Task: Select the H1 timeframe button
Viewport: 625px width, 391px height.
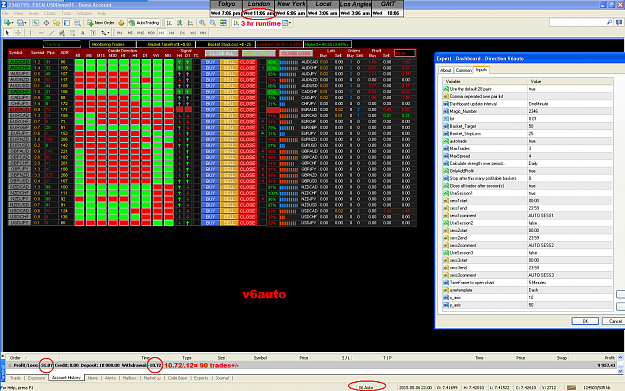Action: tap(162, 33)
